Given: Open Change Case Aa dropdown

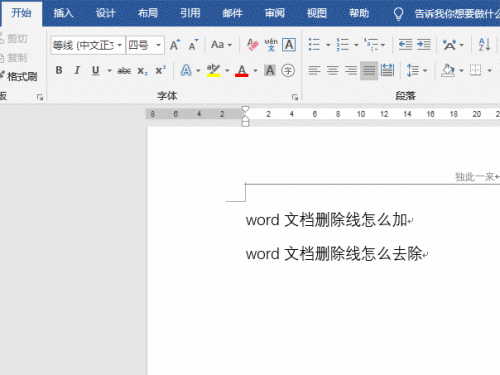Looking at the screenshot, I should [221, 45].
